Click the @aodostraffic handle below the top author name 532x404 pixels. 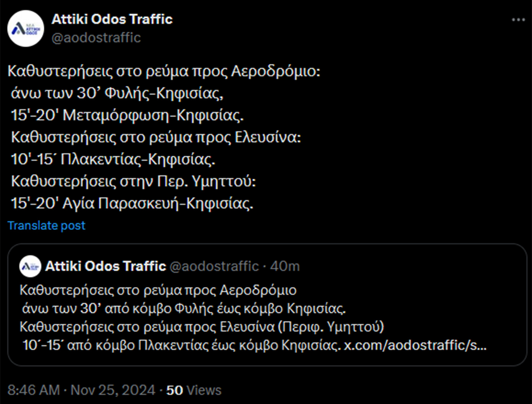(x=96, y=37)
